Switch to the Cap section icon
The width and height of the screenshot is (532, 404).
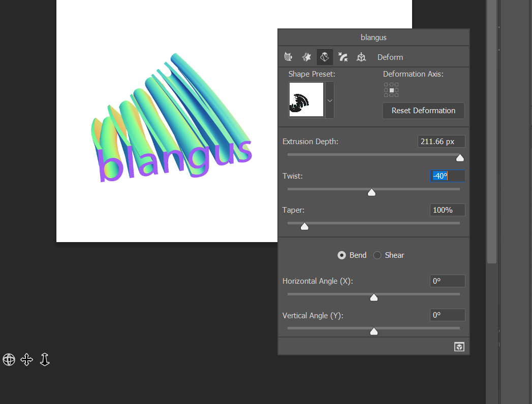tap(343, 57)
